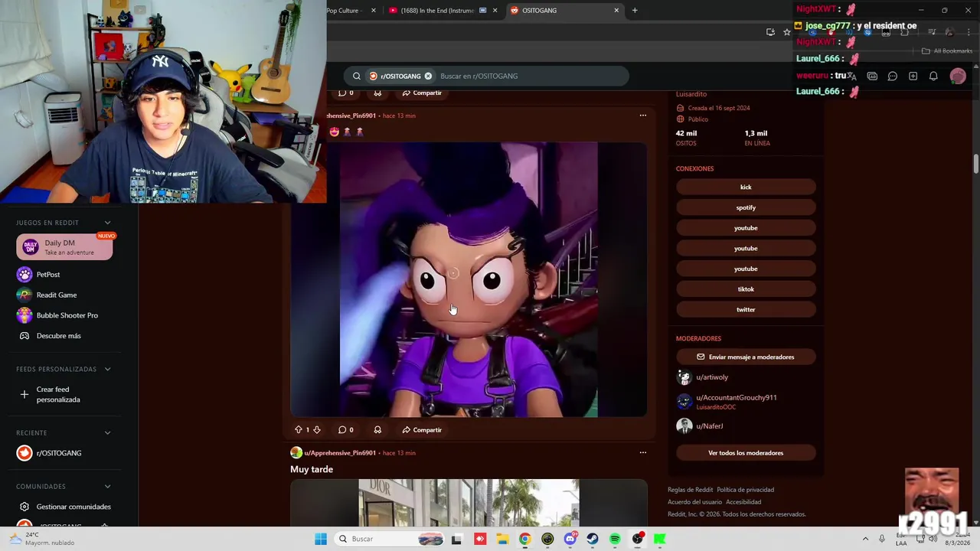Open Spotify from the taskbar
This screenshot has height=551, width=980.
(x=615, y=539)
